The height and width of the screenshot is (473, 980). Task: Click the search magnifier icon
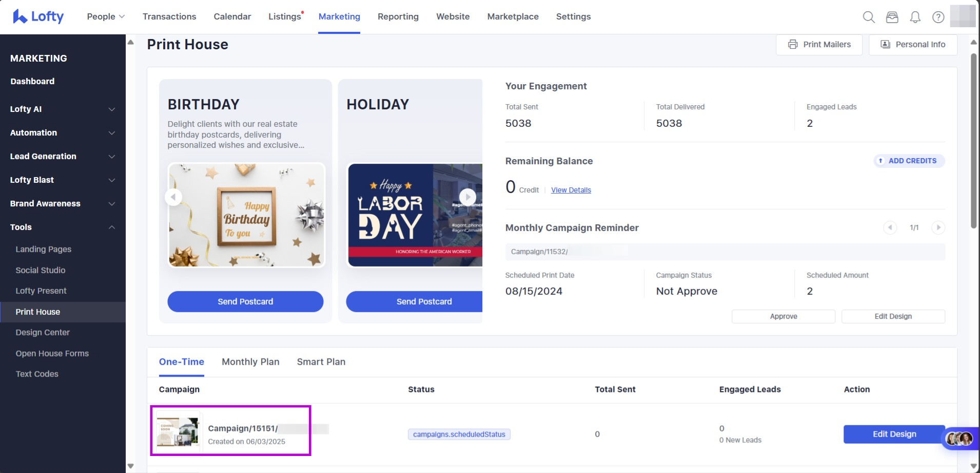pos(869,17)
